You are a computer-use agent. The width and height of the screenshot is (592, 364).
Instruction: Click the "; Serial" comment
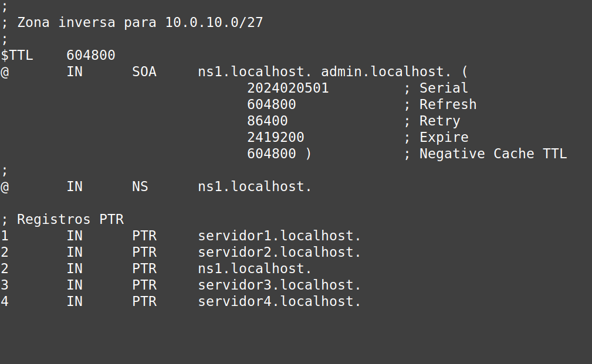point(435,89)
